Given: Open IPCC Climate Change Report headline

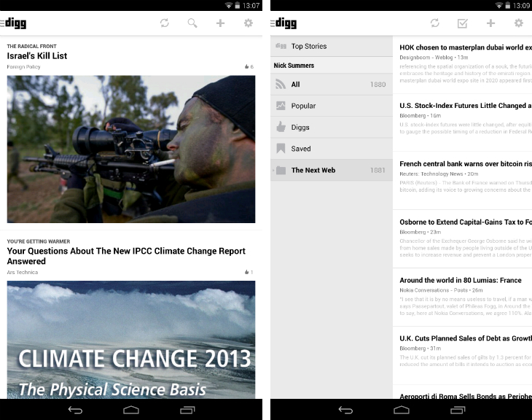Looking at the screenshot, I should pos(126,256).
